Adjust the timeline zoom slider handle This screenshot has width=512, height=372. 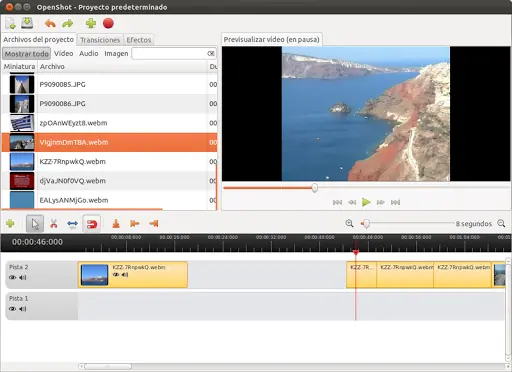pos(366,224)
